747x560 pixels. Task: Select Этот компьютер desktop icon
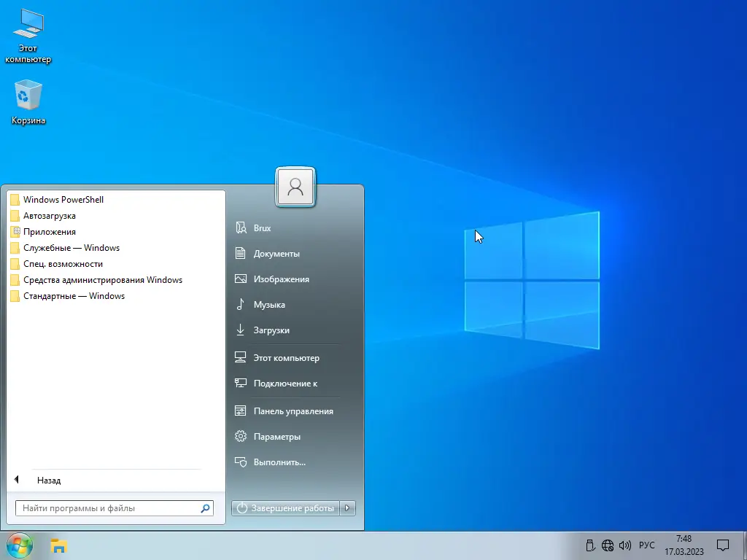28,36
